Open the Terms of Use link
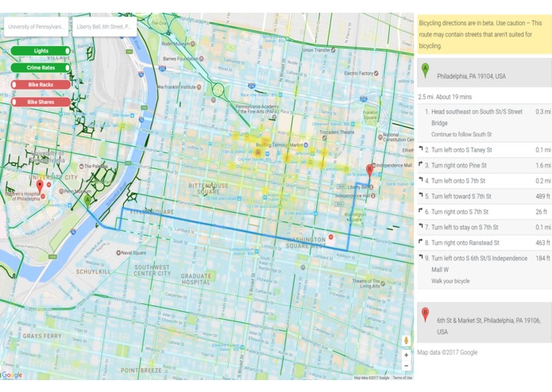552x392 pixels. (402, 378)
